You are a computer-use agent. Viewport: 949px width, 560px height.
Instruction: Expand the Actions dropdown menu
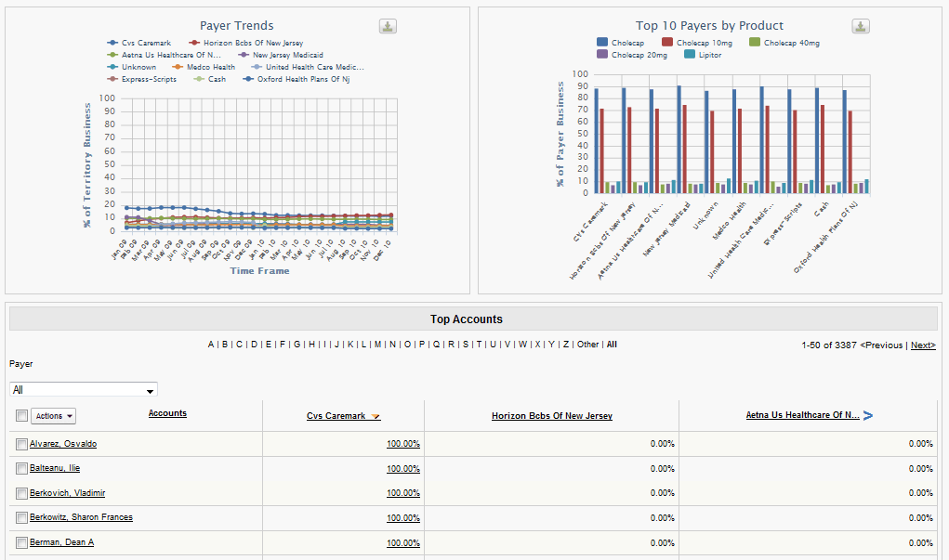[54, 416]
